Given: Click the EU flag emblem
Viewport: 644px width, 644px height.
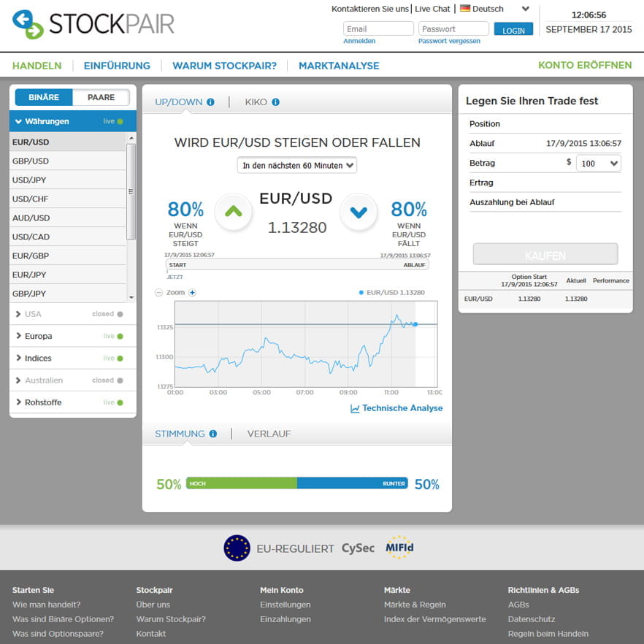Looking at the screenshot, I should click(x=237, y=548).
